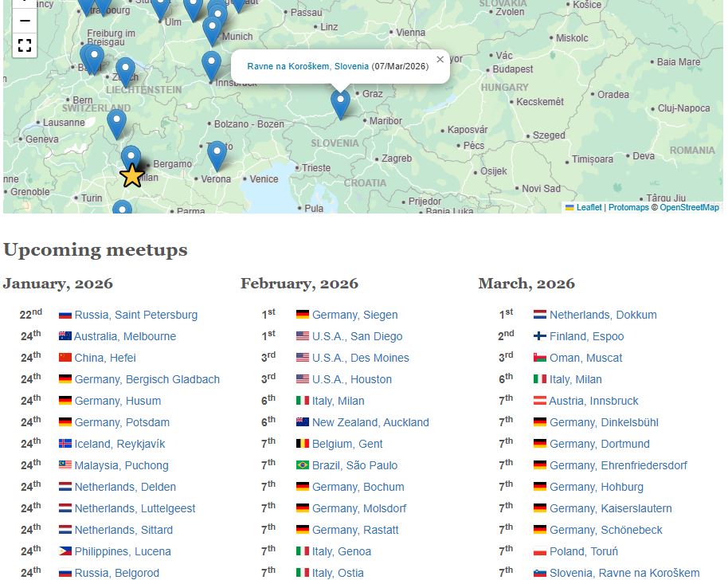Click the gold star marker near Milan
Viewport: 728px width, 580px height.
131,175
